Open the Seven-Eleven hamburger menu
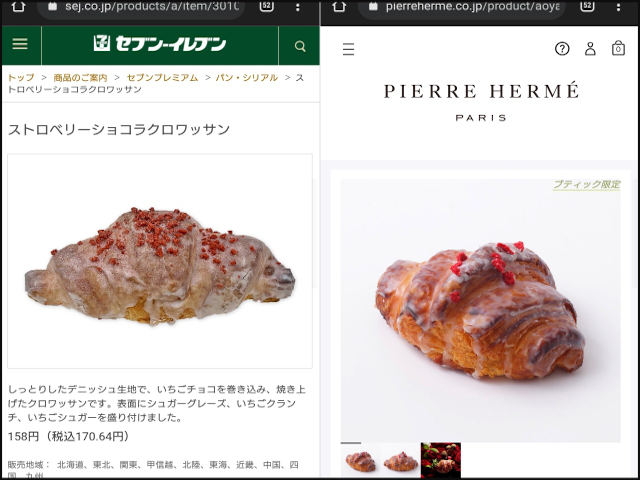 [x=20, y=44]
